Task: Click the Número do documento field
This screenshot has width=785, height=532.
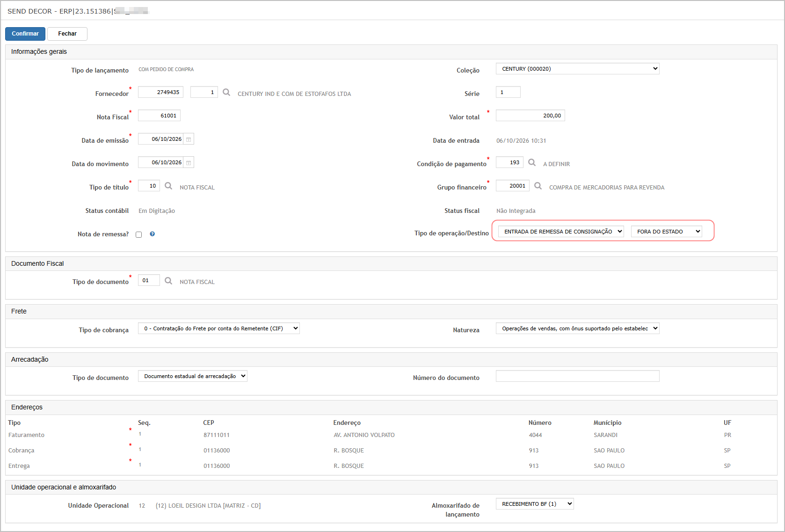Action: [578, 376]
